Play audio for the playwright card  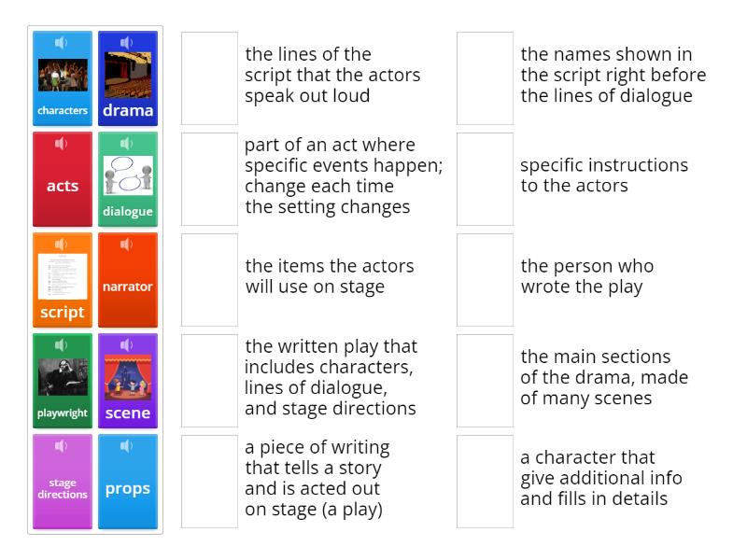[62, 344]
